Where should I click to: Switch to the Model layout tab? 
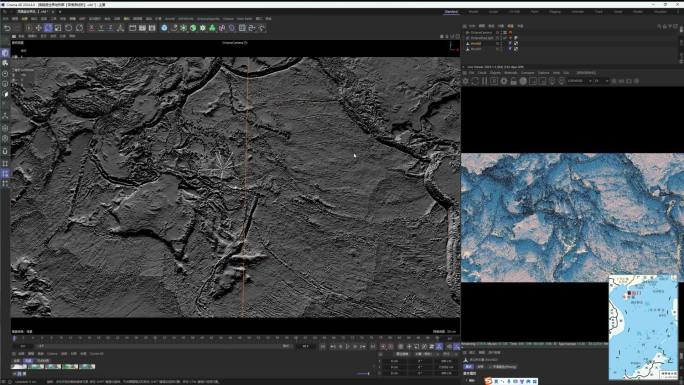coord(473,12)
